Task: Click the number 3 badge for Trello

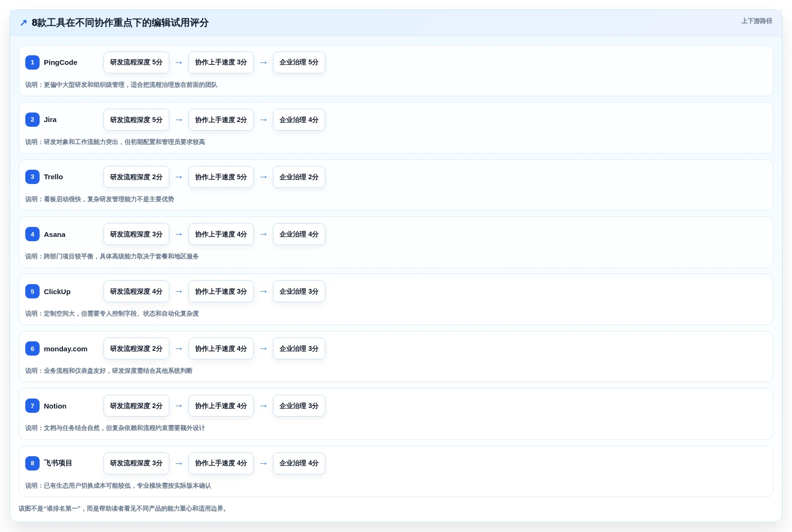Action: pos(32,177)
